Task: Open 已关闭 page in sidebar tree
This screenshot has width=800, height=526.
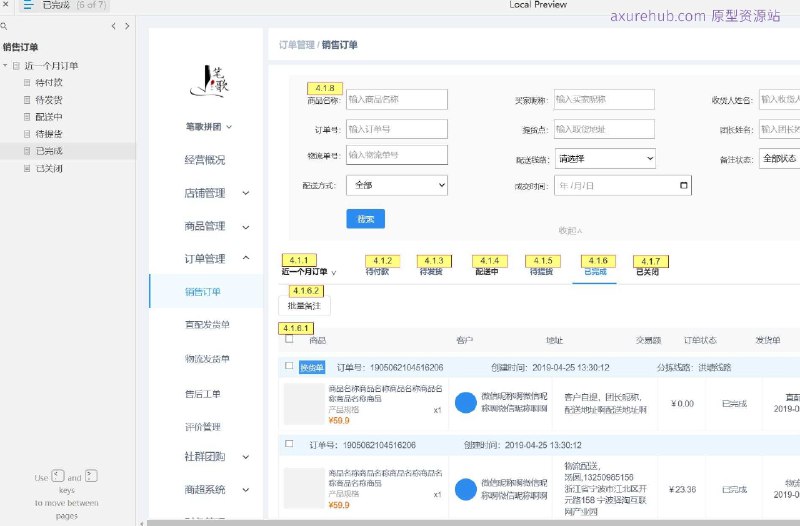Action: tap(48, 168)
